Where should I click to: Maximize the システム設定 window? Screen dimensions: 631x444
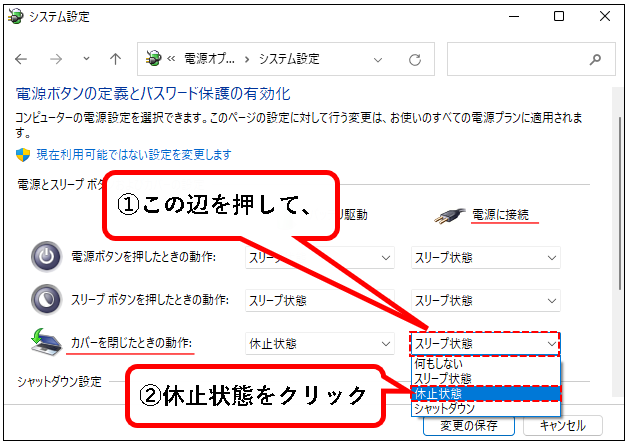tap(559, 17)
